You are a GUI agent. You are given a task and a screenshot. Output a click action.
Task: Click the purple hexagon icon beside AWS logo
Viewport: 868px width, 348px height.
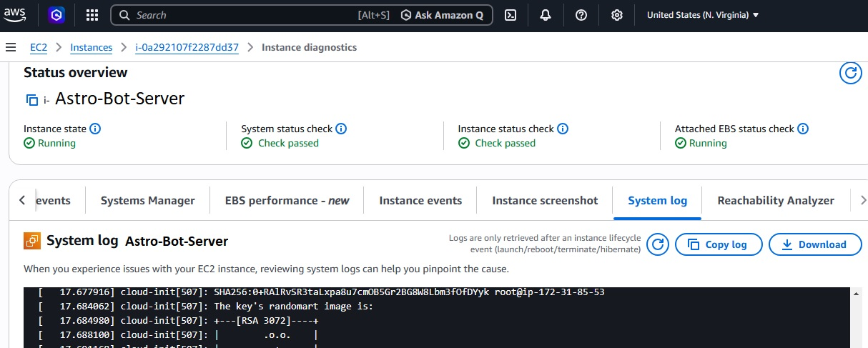(x=56, y=15)
